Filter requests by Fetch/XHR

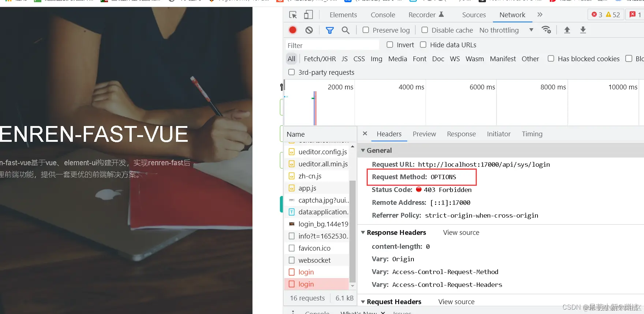[x=320, y=59]
